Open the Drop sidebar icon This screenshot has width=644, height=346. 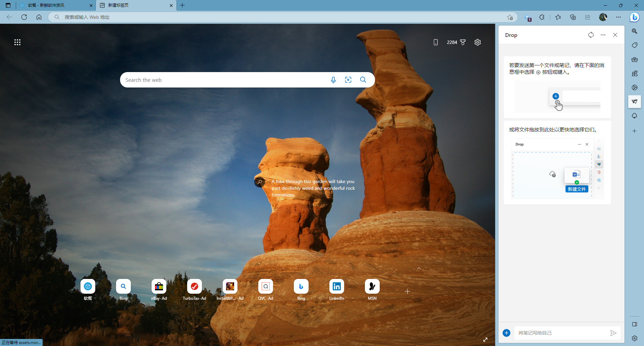[x=634, y=102]
